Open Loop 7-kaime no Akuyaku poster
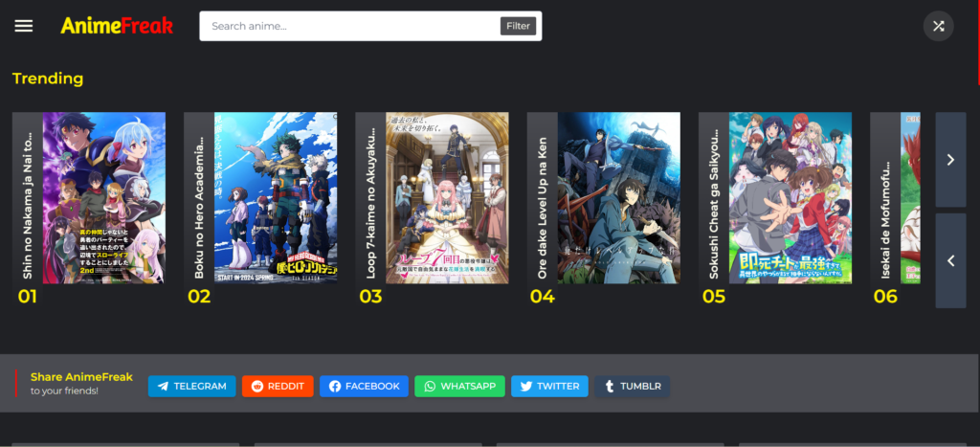Screen dimensions: 980x447 [x=447, y=197]
